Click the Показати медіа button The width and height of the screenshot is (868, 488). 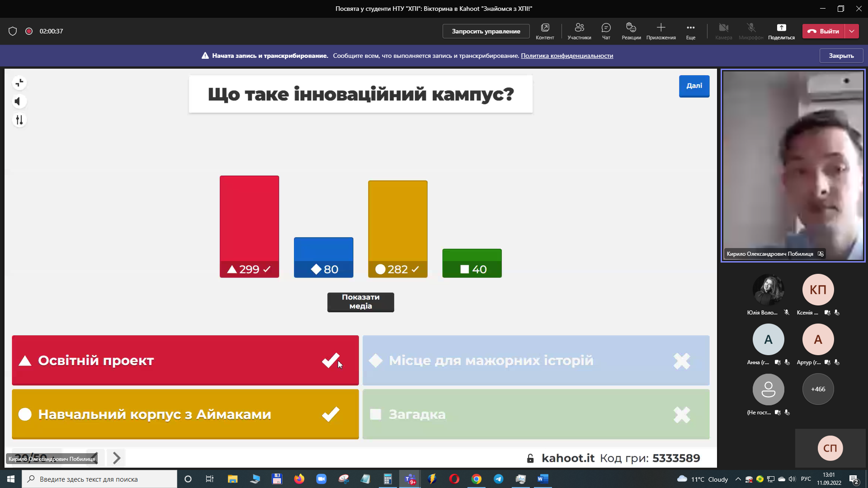[361, 302]
